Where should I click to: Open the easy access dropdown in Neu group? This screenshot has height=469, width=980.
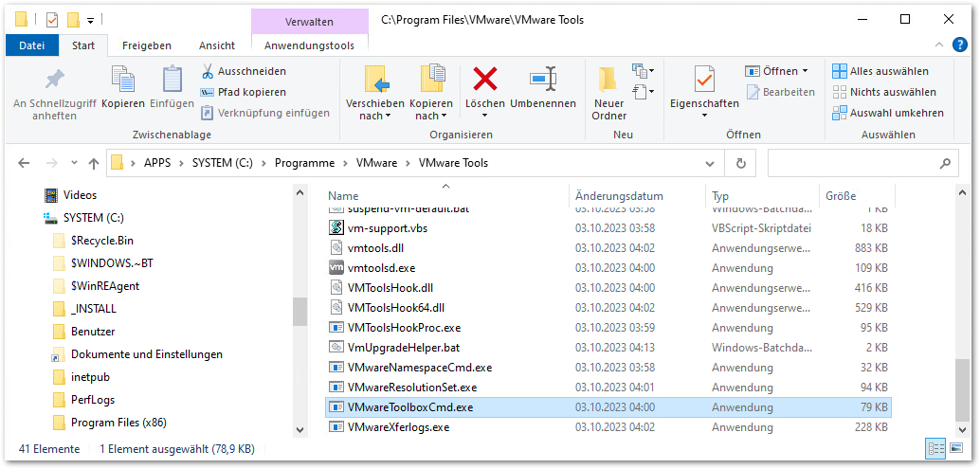pyautogui.click(x=644, y=92)
